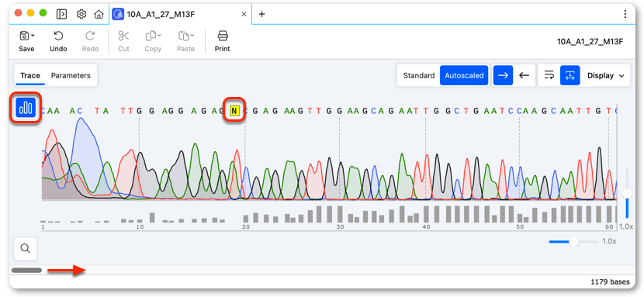Expand the Display dropdown
Screen dimensions: 644x297
[606, 75]
